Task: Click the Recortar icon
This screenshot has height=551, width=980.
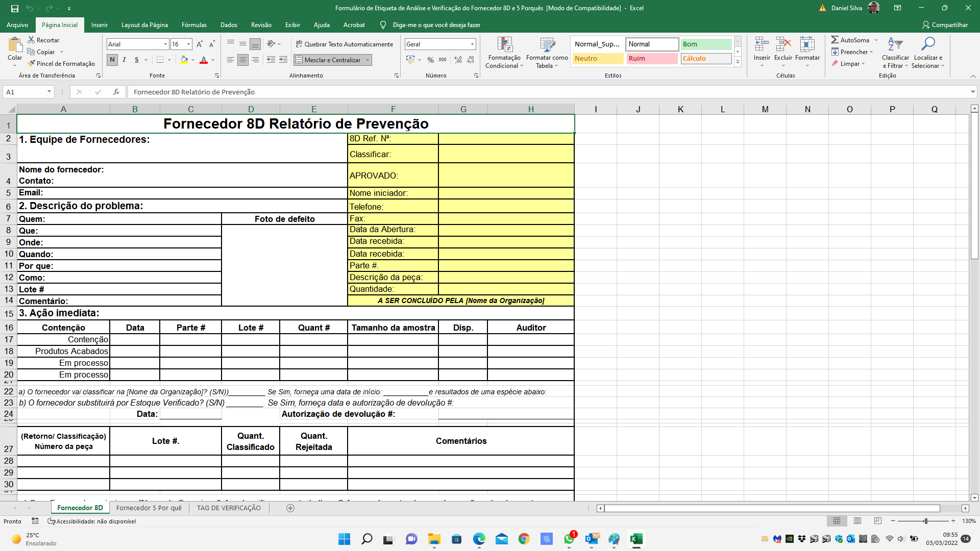Action: 44,40
